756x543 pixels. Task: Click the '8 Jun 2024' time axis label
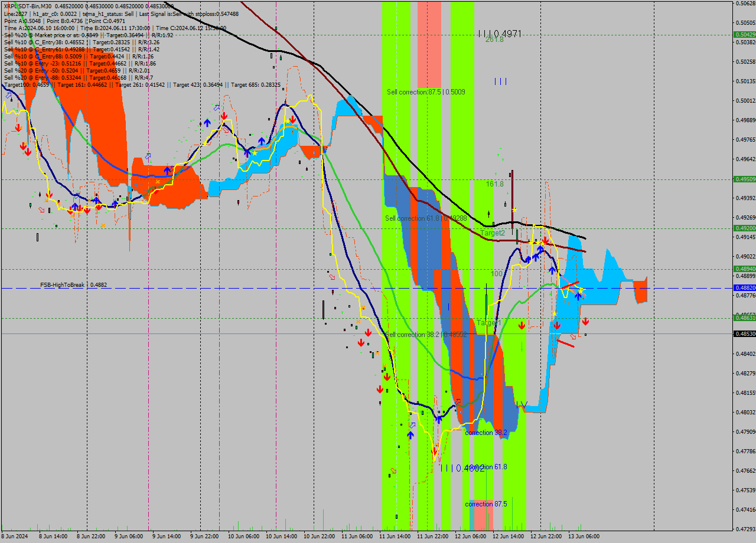(x=15, y=537)
